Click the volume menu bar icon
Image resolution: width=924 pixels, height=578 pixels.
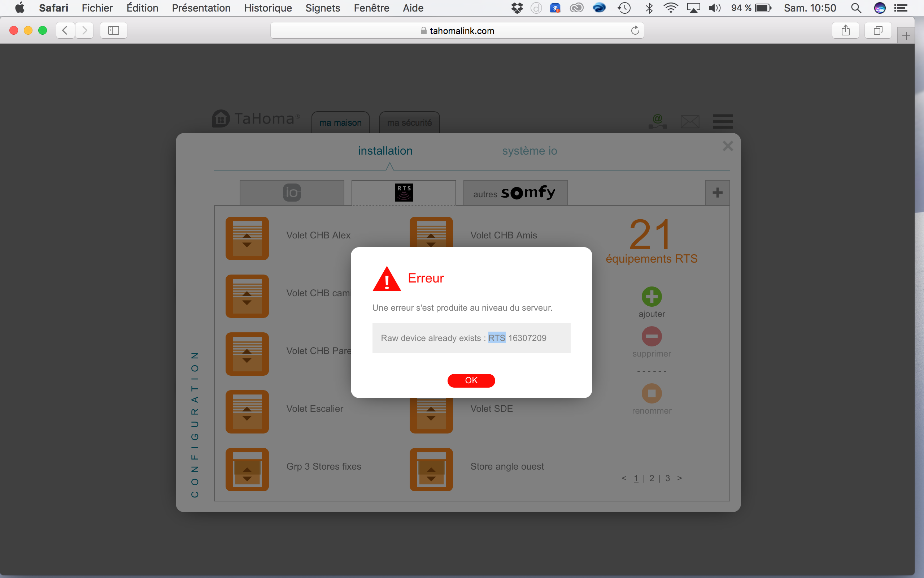(714, 8)
